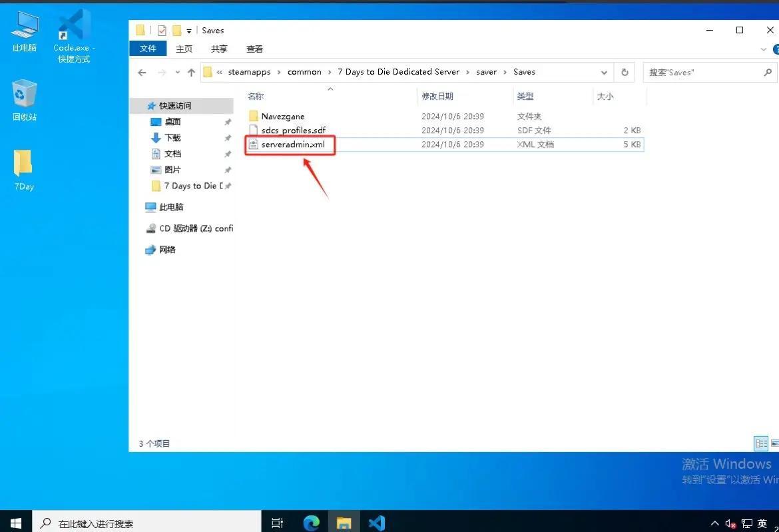
Task: Refresh the current folder view
Action: point(625,73)
